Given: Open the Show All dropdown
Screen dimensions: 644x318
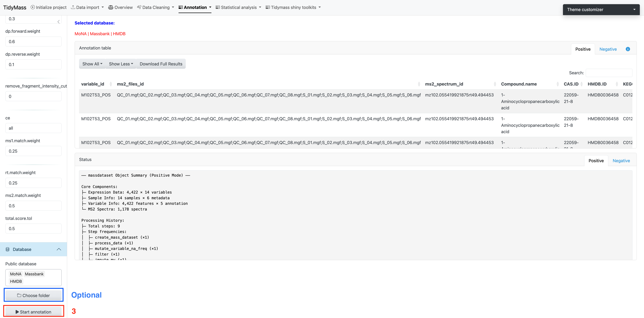Looking at the screenshot, I should pos(92,64).
